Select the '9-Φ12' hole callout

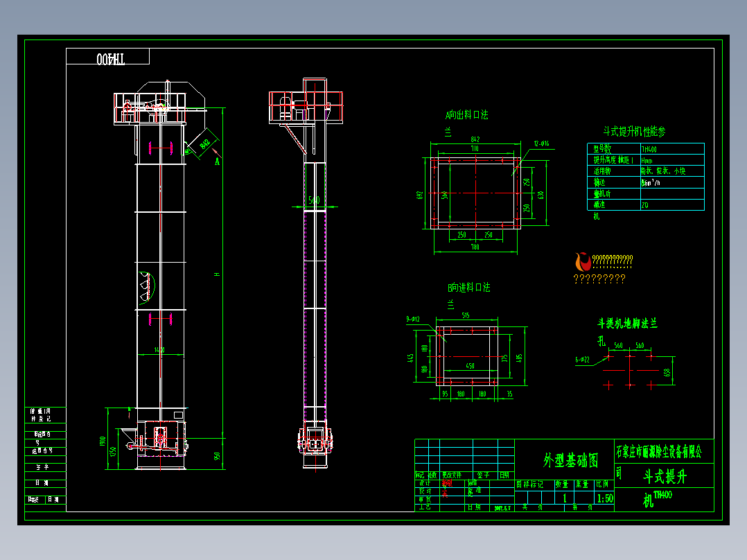[412, 320]
